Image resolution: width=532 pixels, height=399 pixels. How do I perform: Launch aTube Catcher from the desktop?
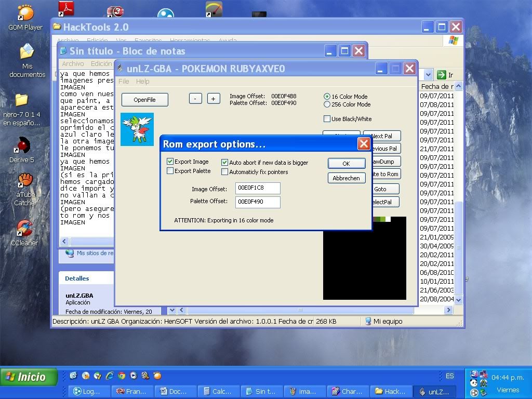(x=25, y=189)
